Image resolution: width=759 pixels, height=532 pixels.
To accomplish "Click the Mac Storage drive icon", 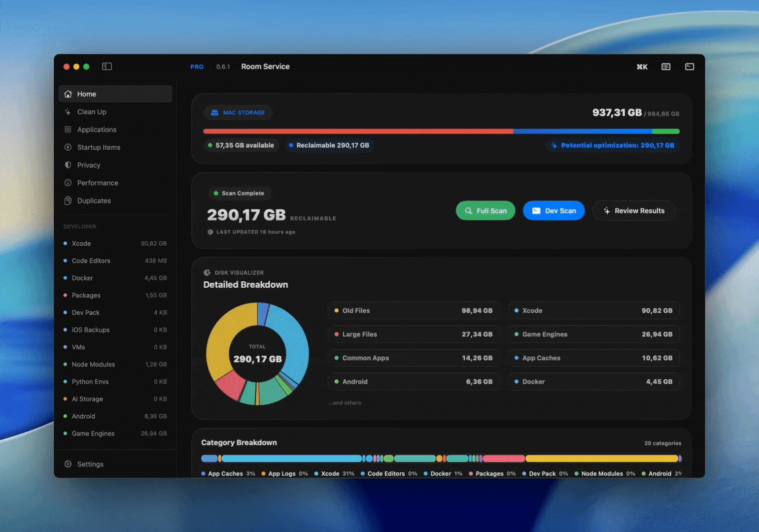I will tap(215, 113).
